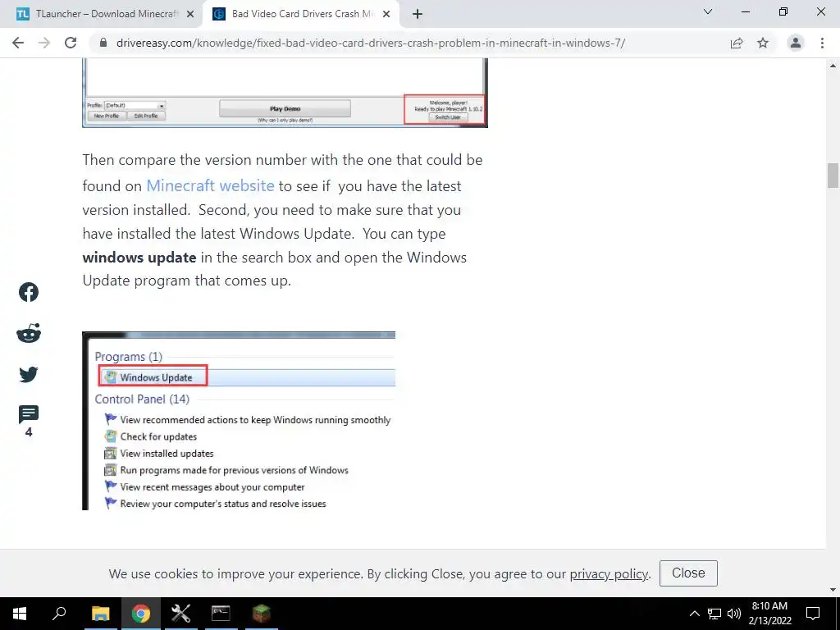Open the Minecraft block taskbar icon

[262, 614]
